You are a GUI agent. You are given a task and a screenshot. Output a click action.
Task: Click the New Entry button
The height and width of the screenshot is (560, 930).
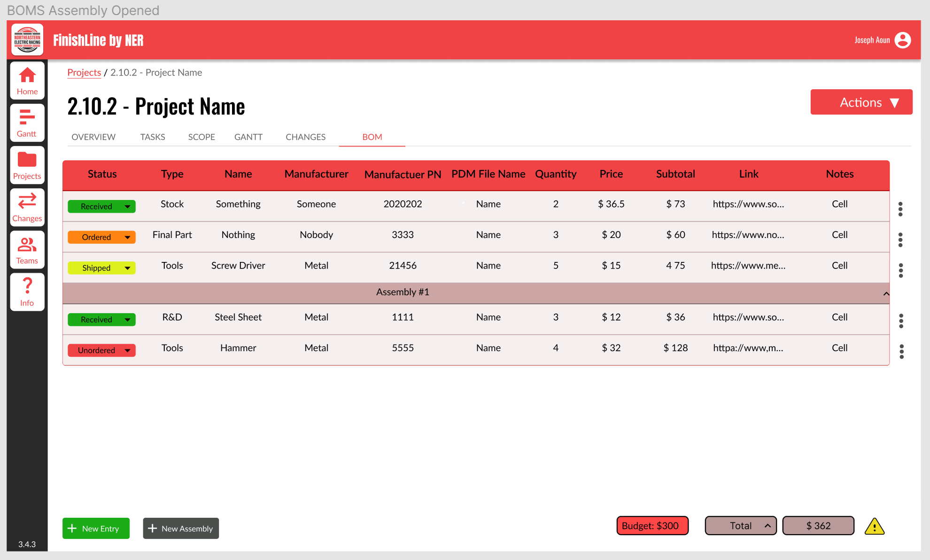tap(96, 528)
